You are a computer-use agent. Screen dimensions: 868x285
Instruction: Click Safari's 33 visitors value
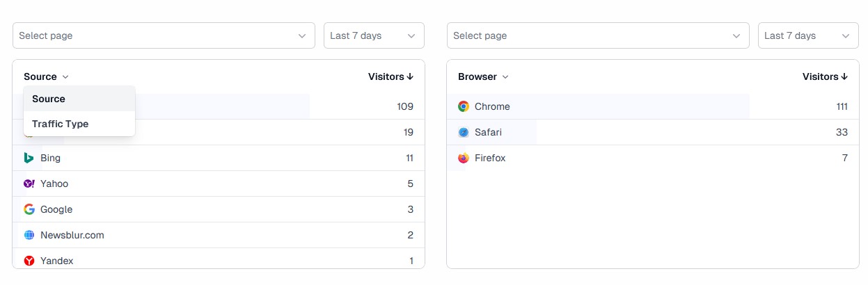point(842,132)
